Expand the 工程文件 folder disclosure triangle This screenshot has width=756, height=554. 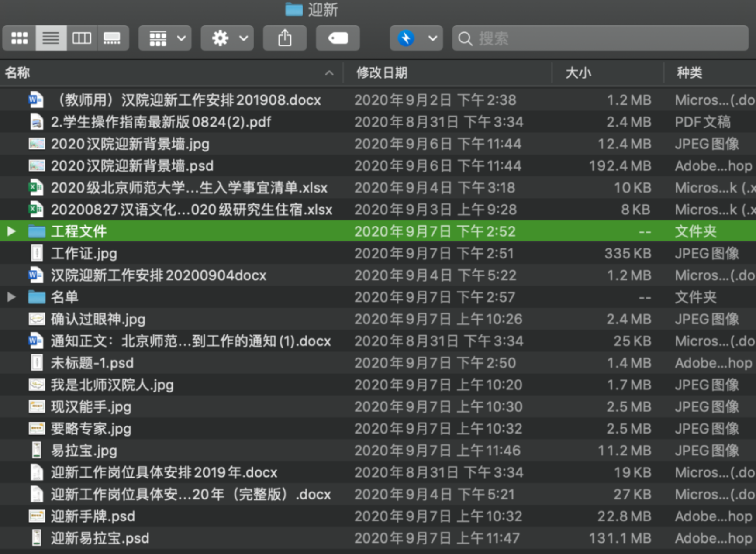pyautogui.click(x=11, y=231)
